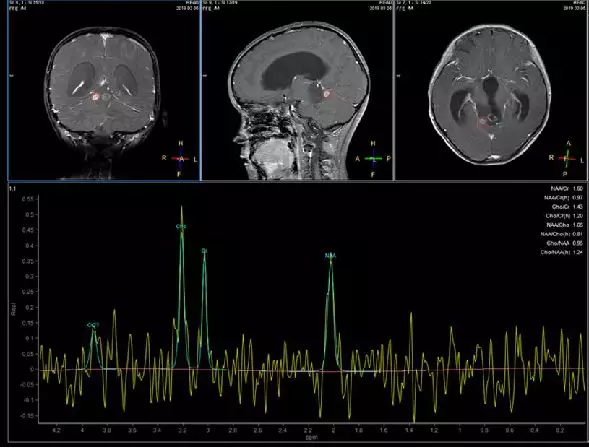This screenshot has height=448, width=589.
Task: Click the coronal orientation cross indicator
Action: click(x=181, y=159)
